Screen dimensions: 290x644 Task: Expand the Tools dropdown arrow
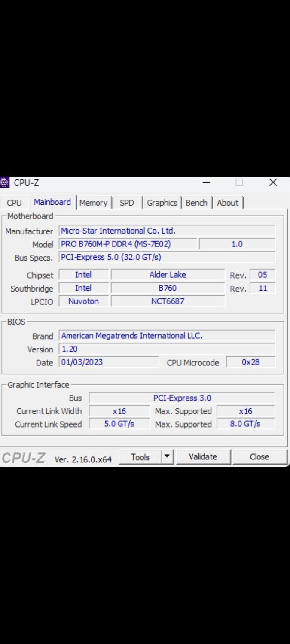pos(168,457)
